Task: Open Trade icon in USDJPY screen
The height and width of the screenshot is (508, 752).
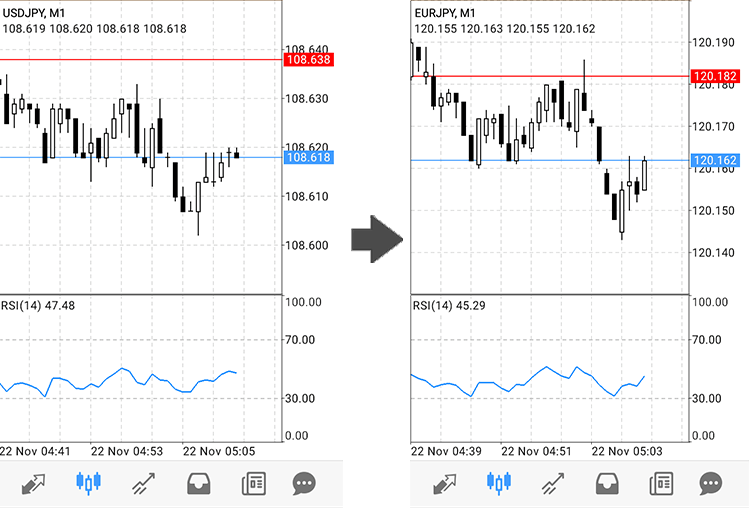Action: pos(144,484)
